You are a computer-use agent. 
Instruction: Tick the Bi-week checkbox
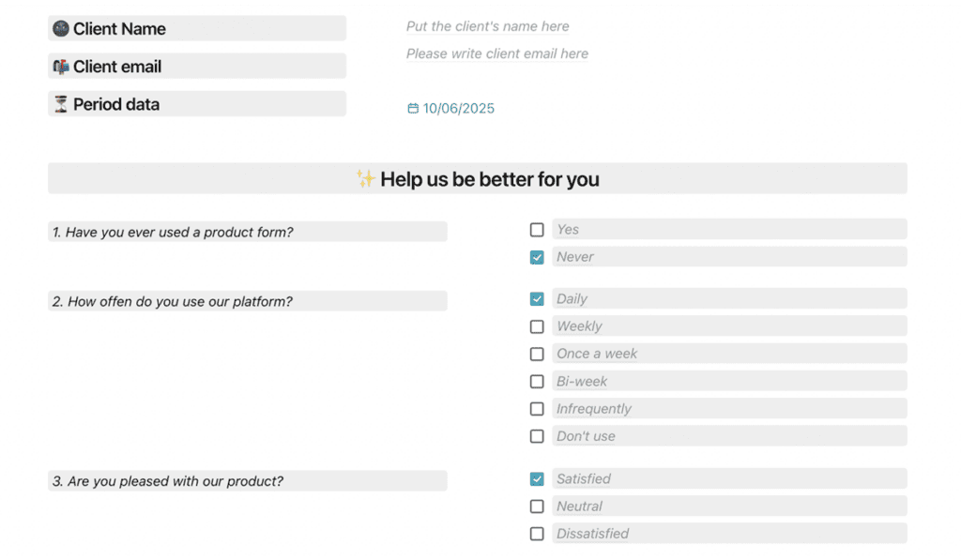[537, 381]
